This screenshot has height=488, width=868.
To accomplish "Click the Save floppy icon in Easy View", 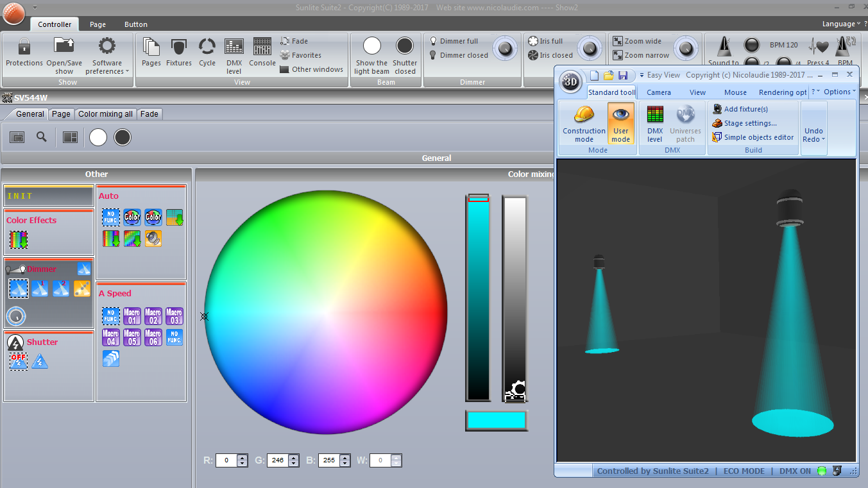I will pos(623,75).
